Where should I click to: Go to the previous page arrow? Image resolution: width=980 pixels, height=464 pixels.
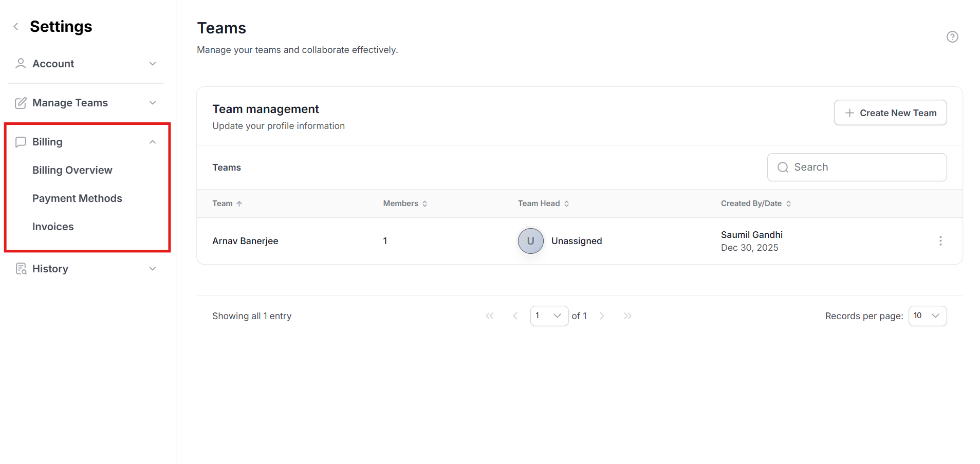(x=515, y=316)
